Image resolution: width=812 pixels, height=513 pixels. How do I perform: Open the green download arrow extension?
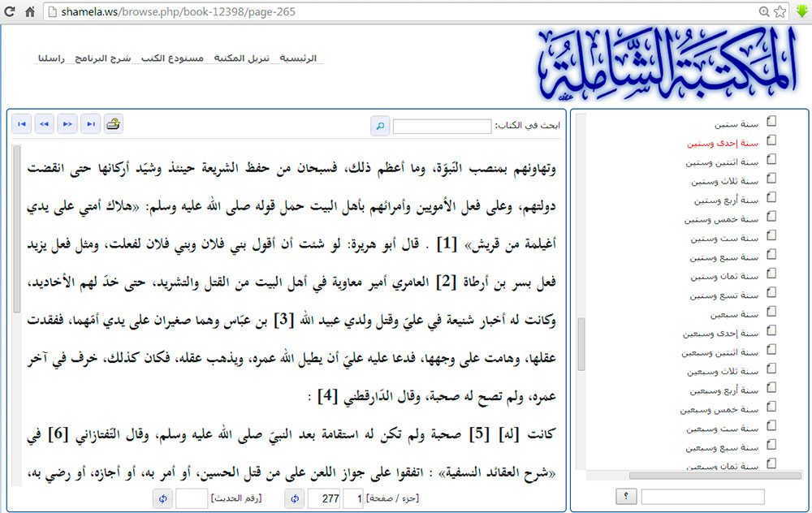coord(801,11)
